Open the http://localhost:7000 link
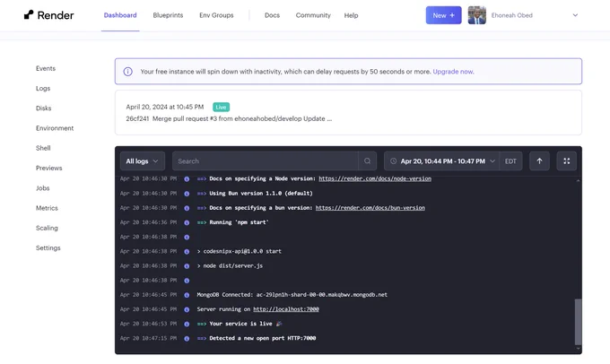This screenshot has height=364, width=610. 286,309
